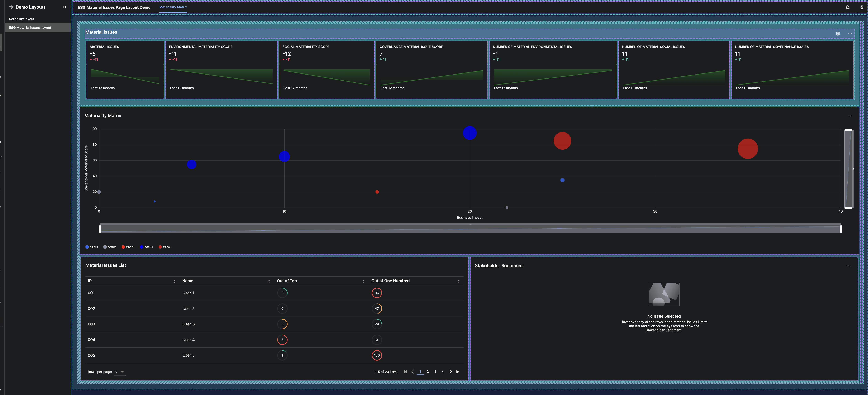The image size is (868, 395).
Task: Go to page 3 of issues
Action: [435, 372]
